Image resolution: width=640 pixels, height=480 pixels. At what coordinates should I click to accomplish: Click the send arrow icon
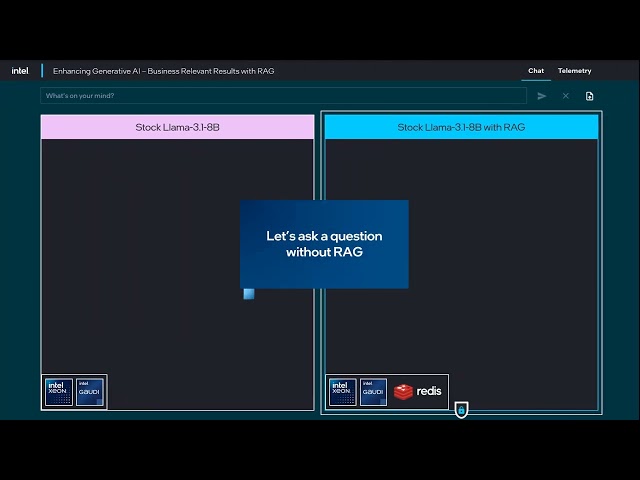542,96
